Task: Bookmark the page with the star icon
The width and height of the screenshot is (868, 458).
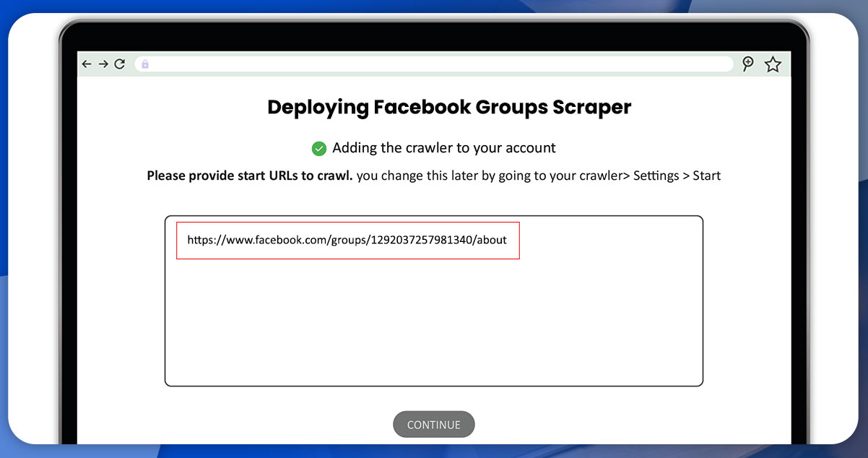Action: coord(773,64)
